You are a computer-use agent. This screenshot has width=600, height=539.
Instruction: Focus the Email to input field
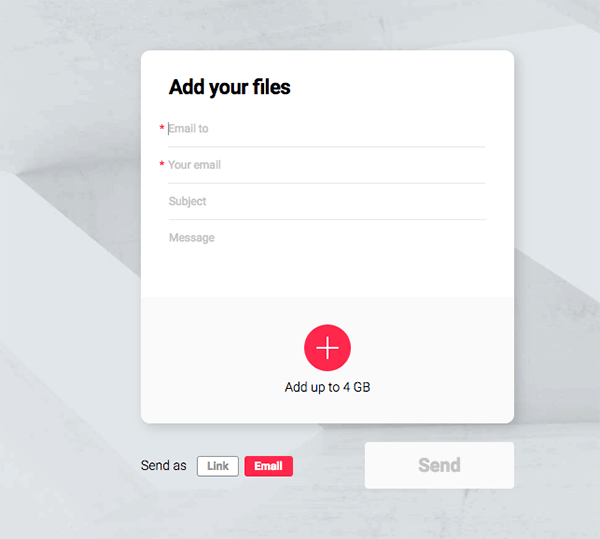tap(326, 129)
